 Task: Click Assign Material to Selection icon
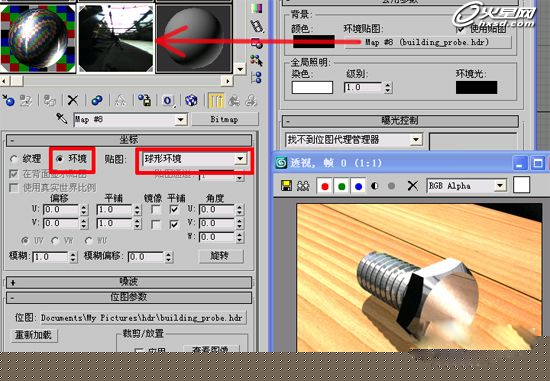coord(49,101)
